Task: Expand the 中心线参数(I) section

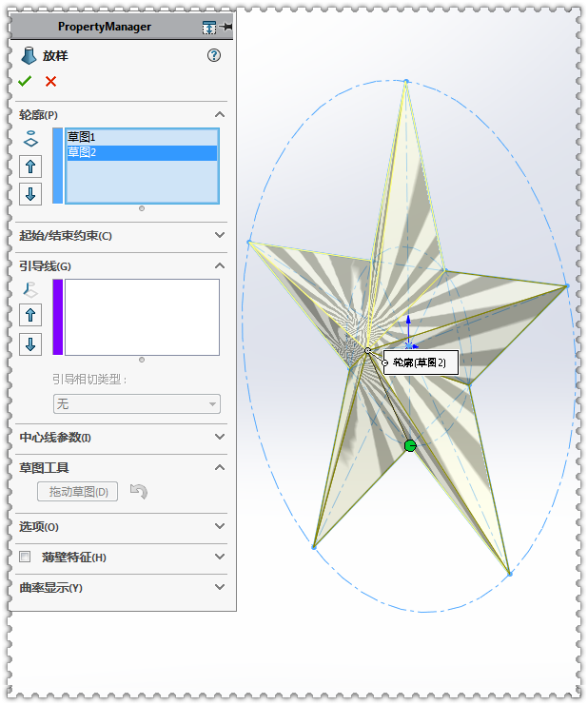Action: click(220, 437)
